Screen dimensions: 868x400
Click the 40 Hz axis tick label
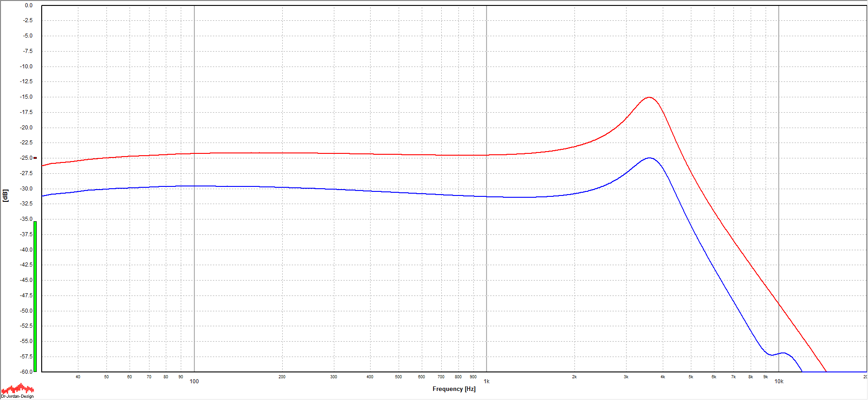click(x=78, y=376)
